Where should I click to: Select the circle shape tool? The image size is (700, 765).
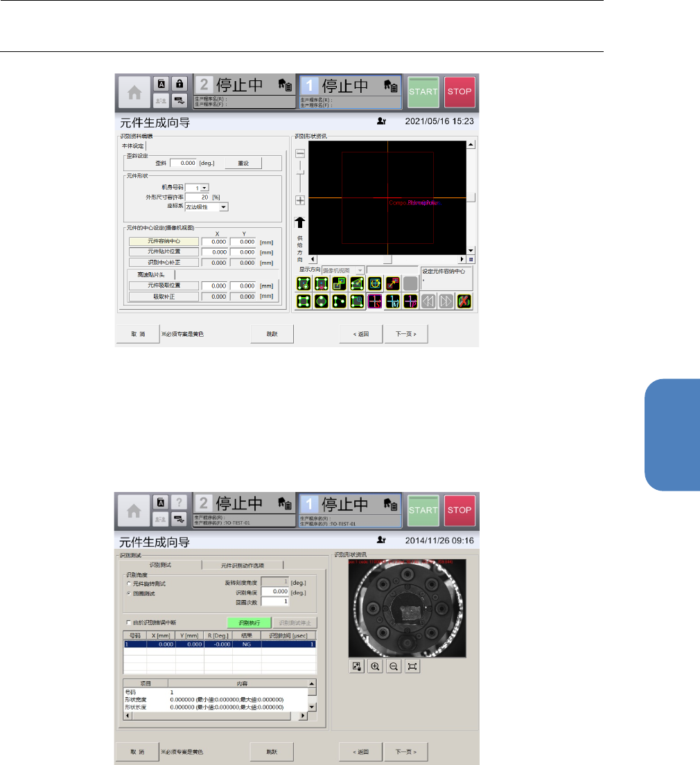click(x=321, y=301)
